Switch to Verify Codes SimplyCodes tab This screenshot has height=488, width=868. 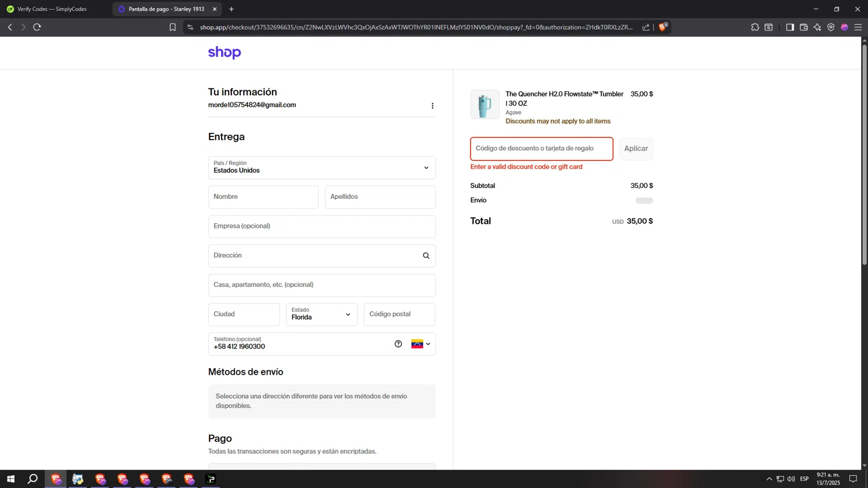[x=52, y=9]
